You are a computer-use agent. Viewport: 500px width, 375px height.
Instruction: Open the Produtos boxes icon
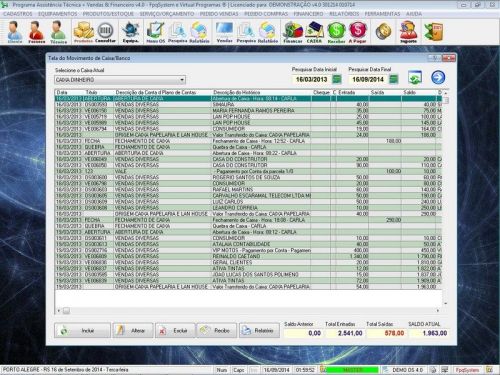pyautogui.click(x=83, y=32)
